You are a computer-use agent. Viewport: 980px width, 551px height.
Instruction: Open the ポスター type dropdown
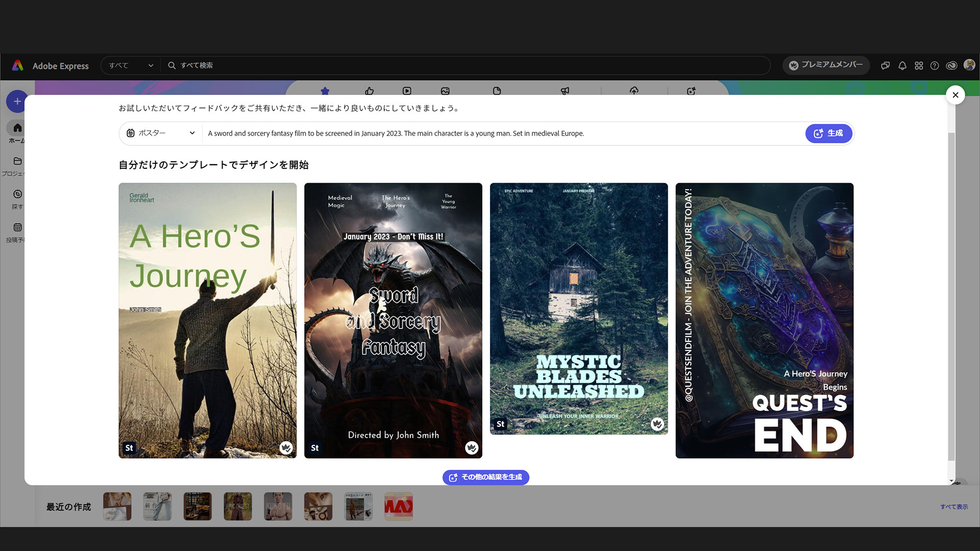(161, 133)
